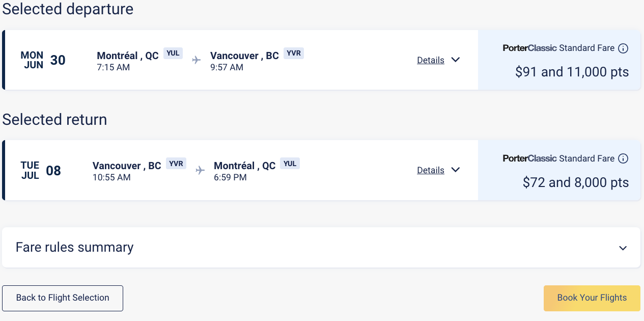The height and width of the screenshot is (321, 644).
Task: Click the TUE JUL 08 date block
Action: [42, 170]
